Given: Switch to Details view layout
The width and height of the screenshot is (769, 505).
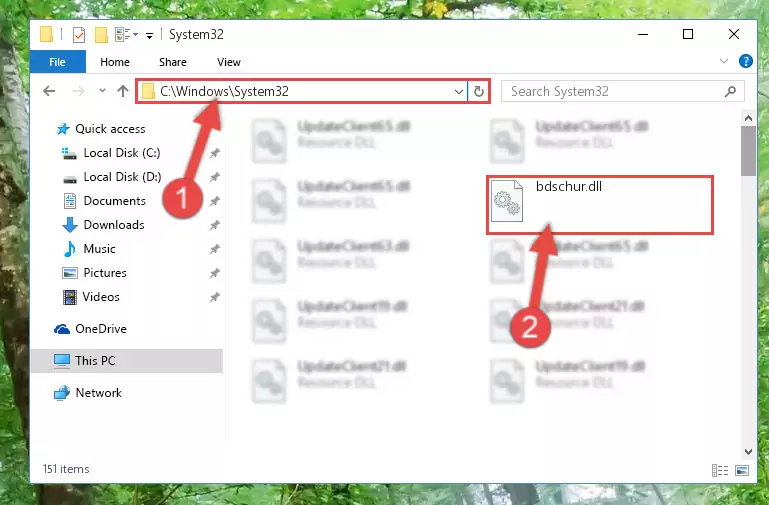Looking at the screenshot, I should (719, 471).
